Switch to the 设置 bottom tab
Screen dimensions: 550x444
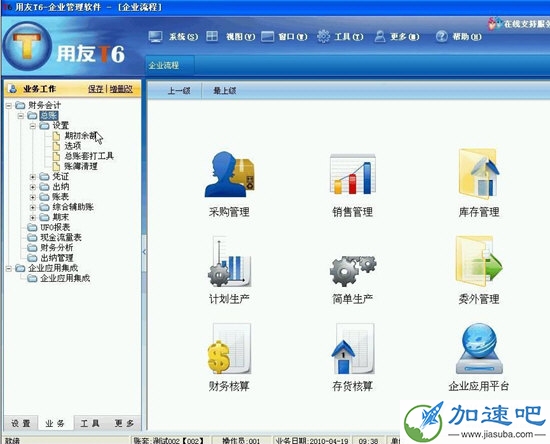coord(21,423)
